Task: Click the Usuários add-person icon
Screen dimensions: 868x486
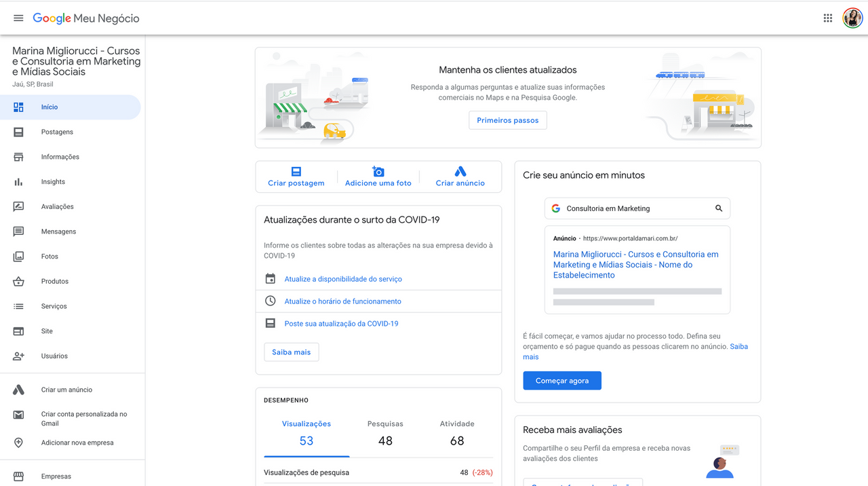Action: coord(18,356)
